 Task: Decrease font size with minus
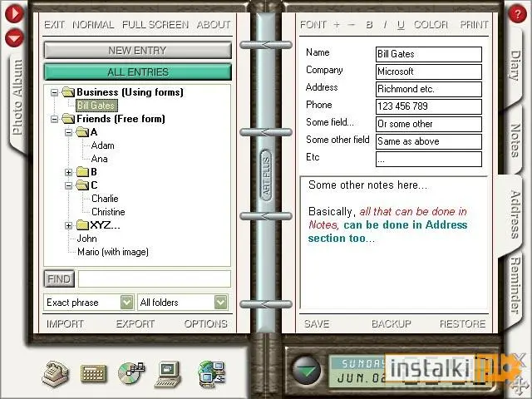click(351, 24)
